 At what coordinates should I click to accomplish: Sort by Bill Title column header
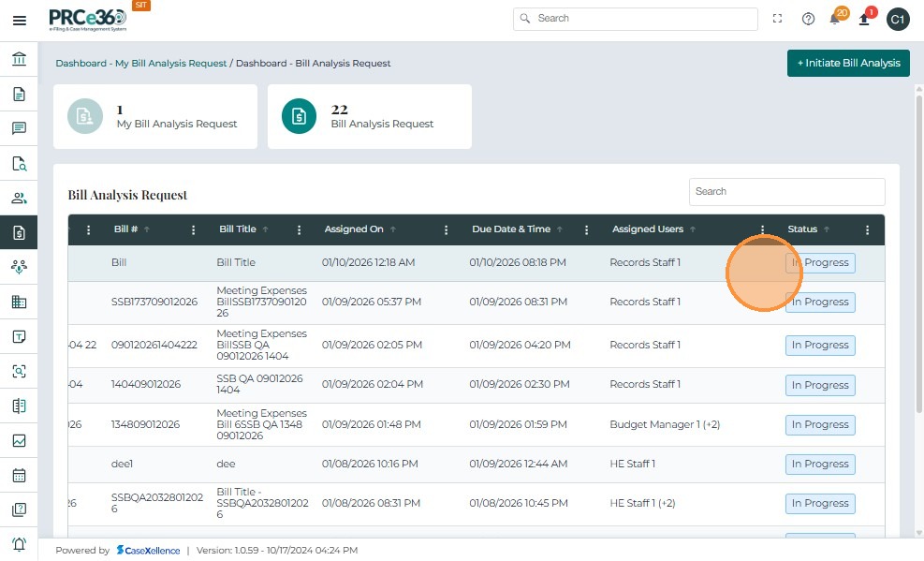tap(244, 229)
